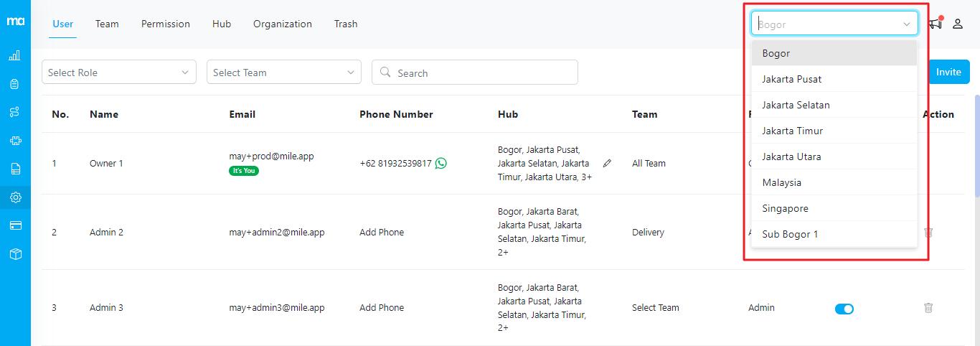This screenshot has width=980, height=346.
Task: Select Jakarta Selatan from the hub list
Action: pos(796,105)
